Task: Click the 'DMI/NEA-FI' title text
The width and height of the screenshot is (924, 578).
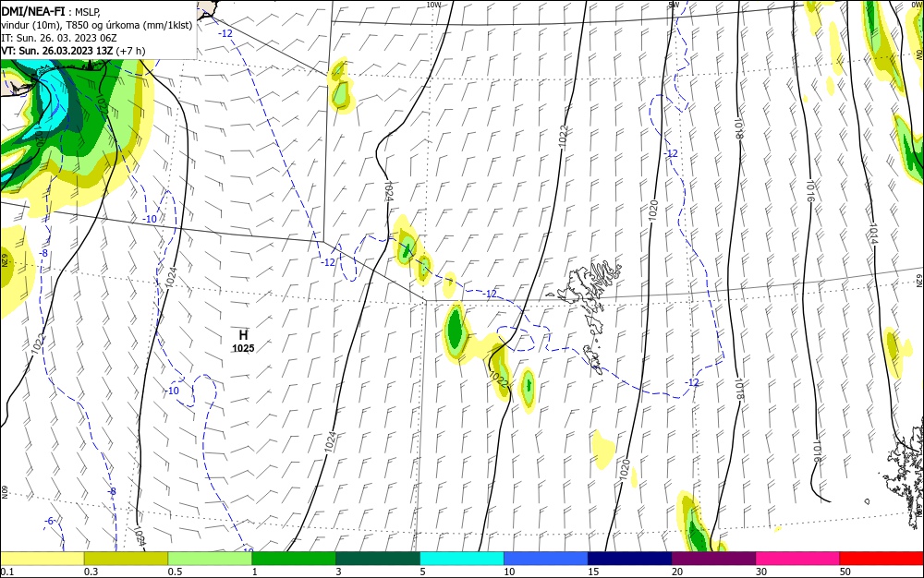Action: (x=33, y=10)
